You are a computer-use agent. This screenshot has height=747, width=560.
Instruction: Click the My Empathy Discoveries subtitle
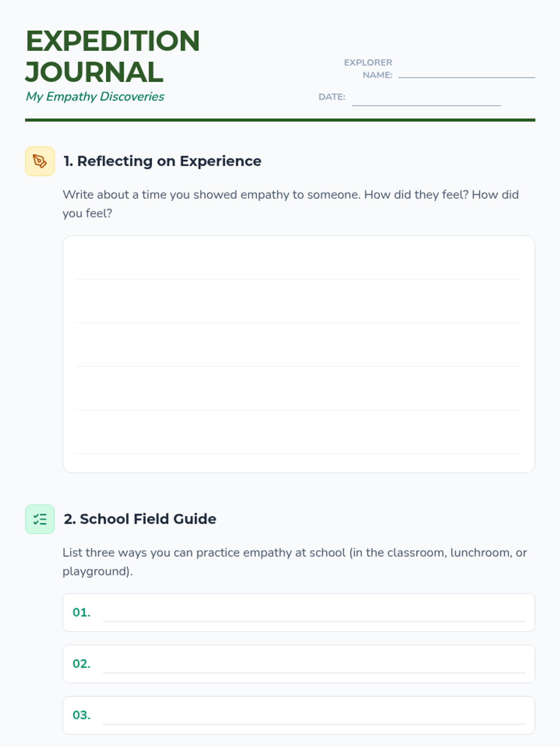(95, 97)
